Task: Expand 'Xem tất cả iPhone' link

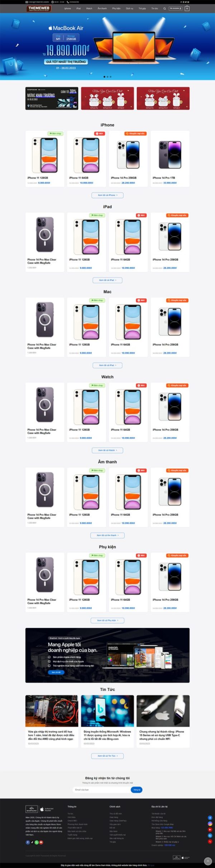Action: tap(107, 195)
